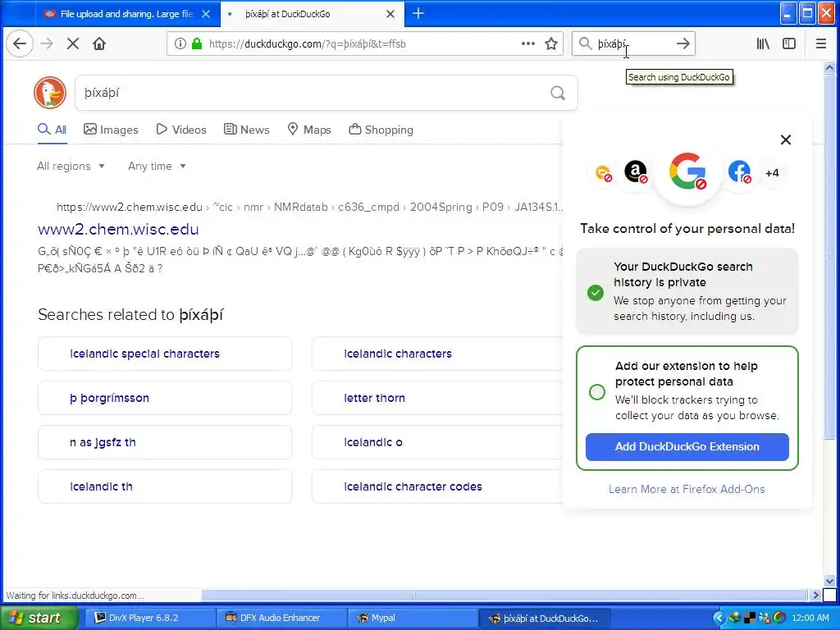Open the www2.chem.wisc.edu result link
Viewport: 840px width, 630px height.
[x=118, y=230]
